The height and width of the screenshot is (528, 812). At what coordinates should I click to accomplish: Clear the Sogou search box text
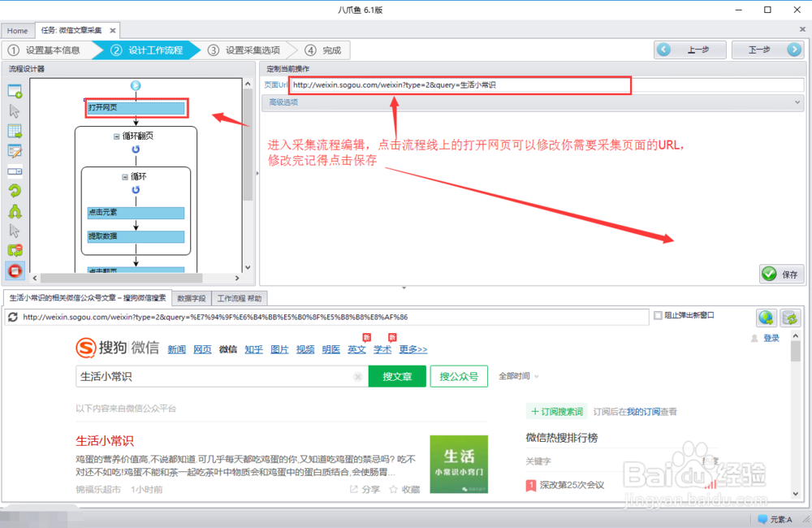358,377
